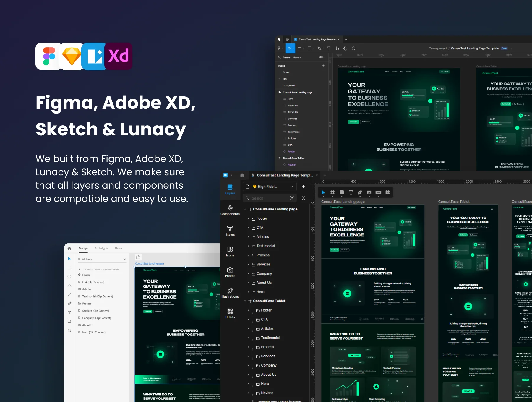Screen dimensions: 532x402
Task: Click the Search field in Lunacy's layers panel
Action: tap(270, 198)
